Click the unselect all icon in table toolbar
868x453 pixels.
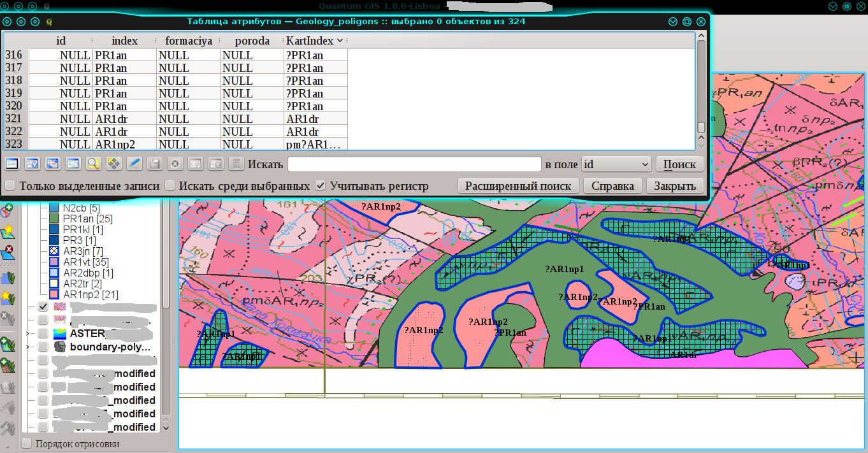tap(12, 164)
